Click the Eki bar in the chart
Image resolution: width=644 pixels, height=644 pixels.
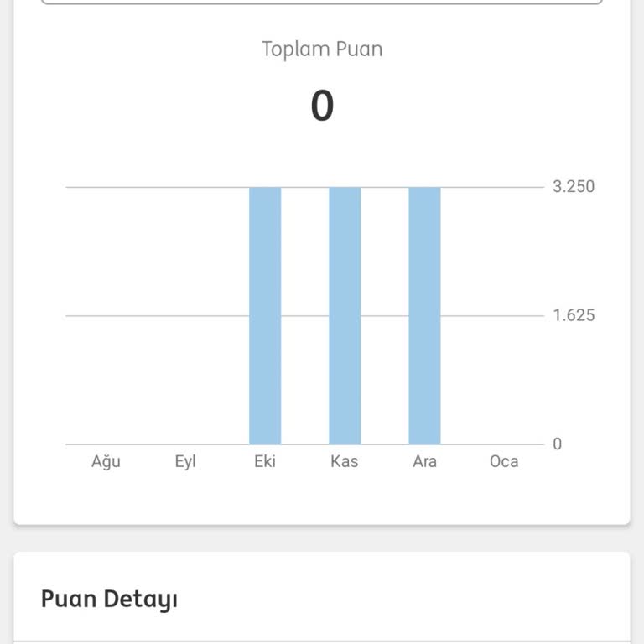[265, 315]
